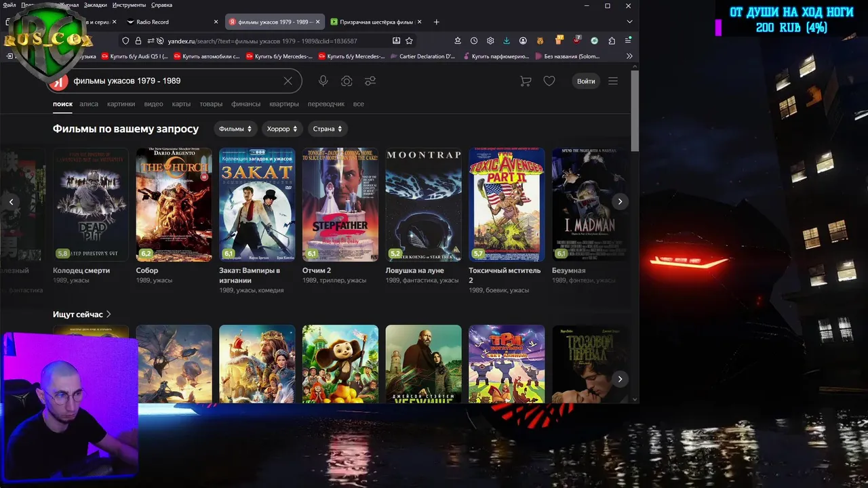The width and height of the screenshot is (868, 488).
Task: Close the Radio Record tab
Action: [216, 22]
